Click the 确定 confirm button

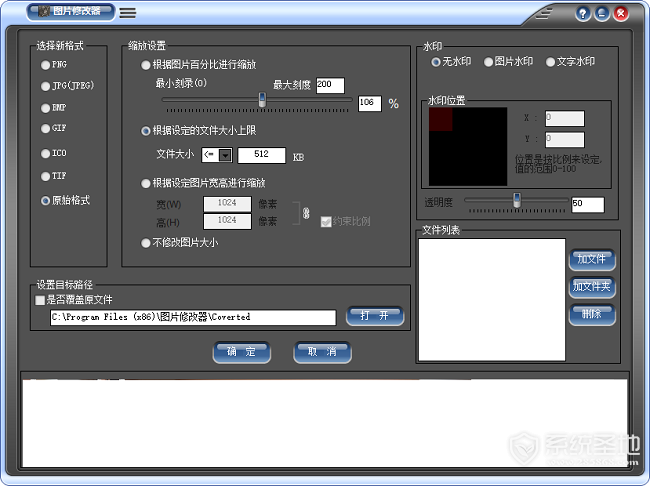[x=242, y=352]
